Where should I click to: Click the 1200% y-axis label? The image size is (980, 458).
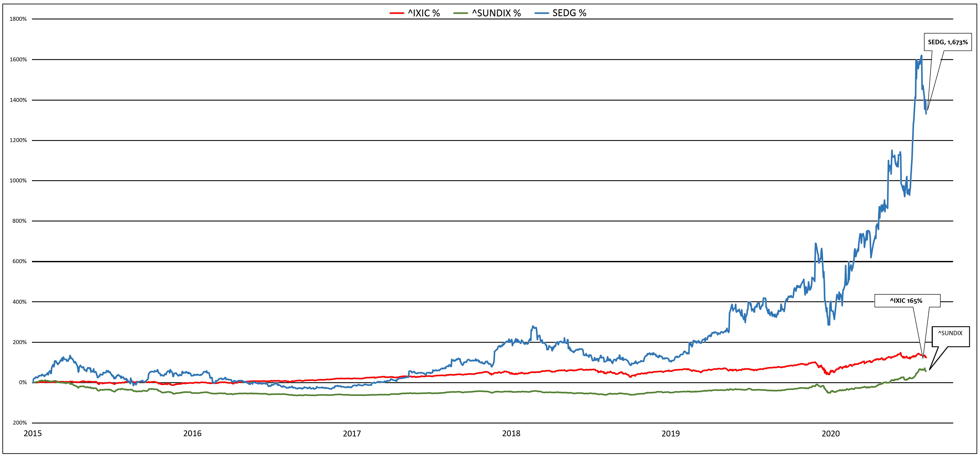[x=18, y=140]
